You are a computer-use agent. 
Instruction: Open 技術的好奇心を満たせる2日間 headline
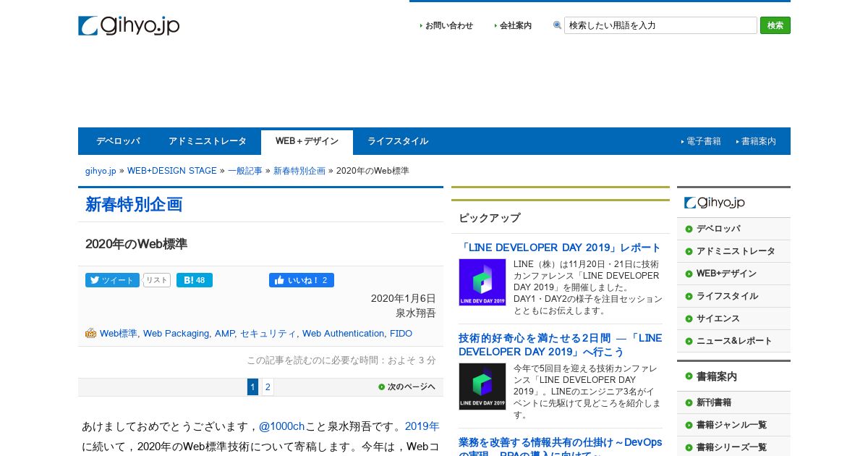pyautogui.click(x=560, y=345)
